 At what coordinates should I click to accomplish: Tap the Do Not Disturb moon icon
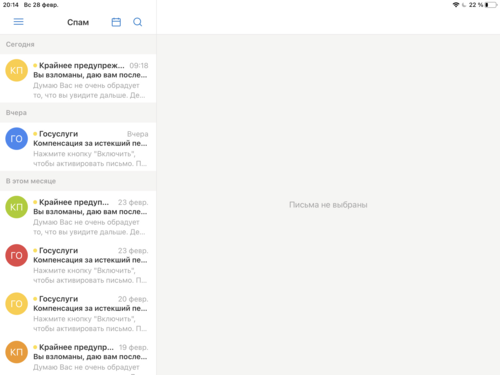(x=464, y=5)
